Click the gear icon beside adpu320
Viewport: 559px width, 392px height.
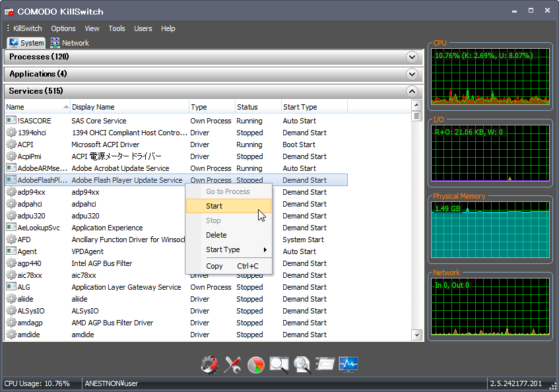pos(11,216)
